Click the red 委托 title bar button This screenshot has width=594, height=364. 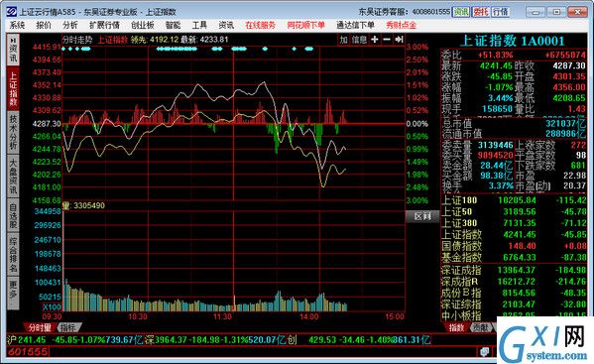click(481, 12)
